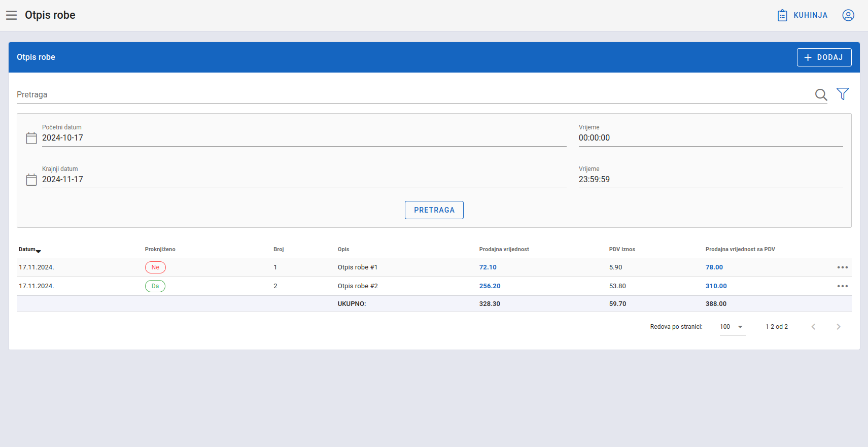This screenshot has height=447, width=868.
Task: Click total value 328.30
Action: [490, 304]
